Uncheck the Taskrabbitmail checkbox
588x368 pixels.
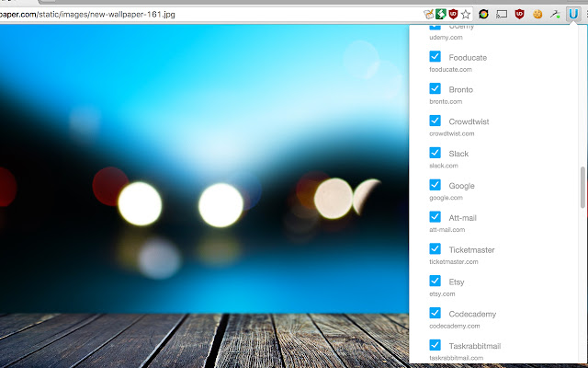pos(435,345)
